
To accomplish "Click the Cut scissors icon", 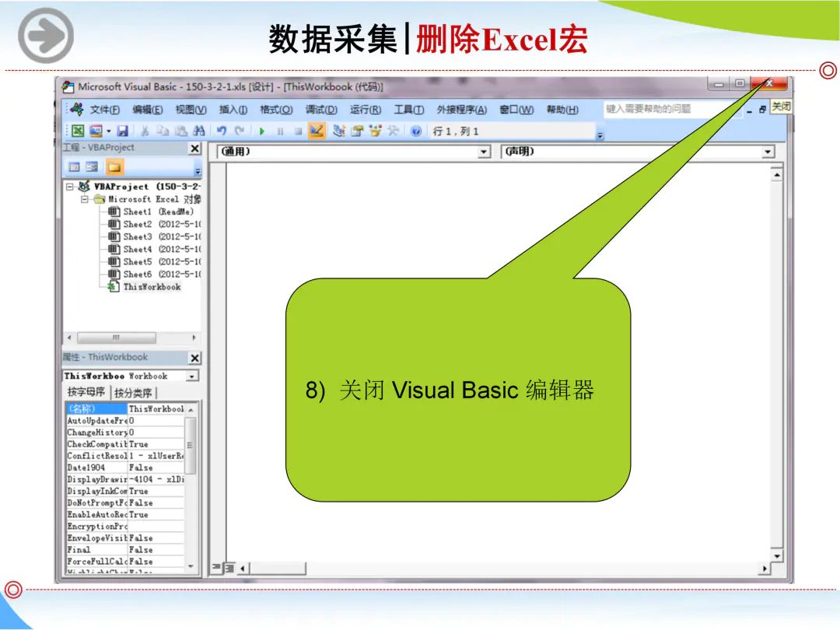I will (x=145, y=131).
